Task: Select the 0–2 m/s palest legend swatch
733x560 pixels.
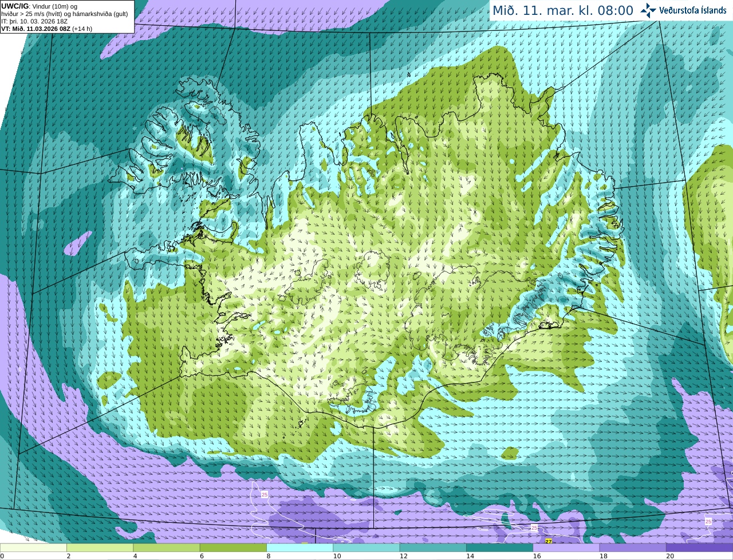Action: click(33, 547)
